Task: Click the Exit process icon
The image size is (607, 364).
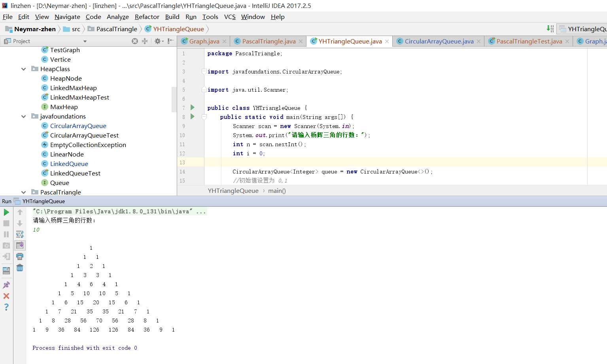Action: point(6,256)
